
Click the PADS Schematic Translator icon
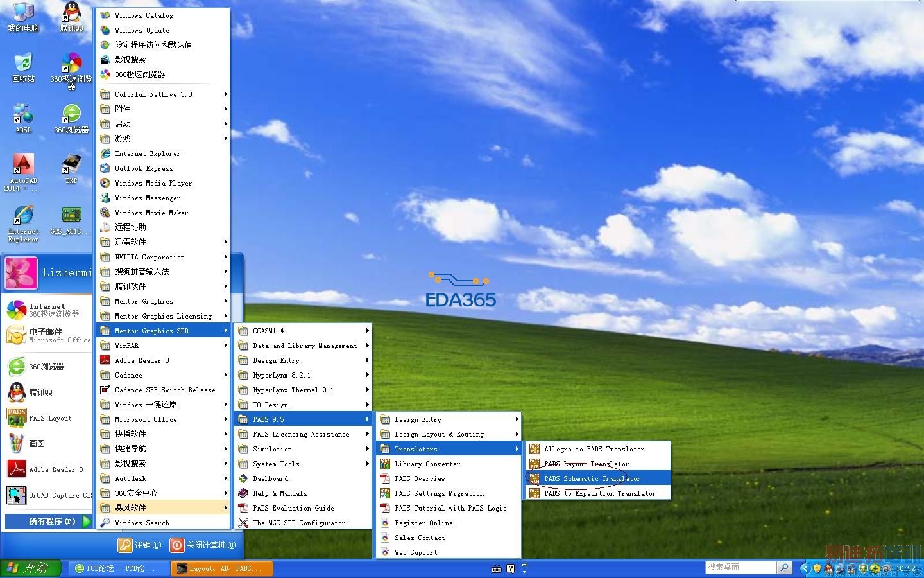(534, 478)
